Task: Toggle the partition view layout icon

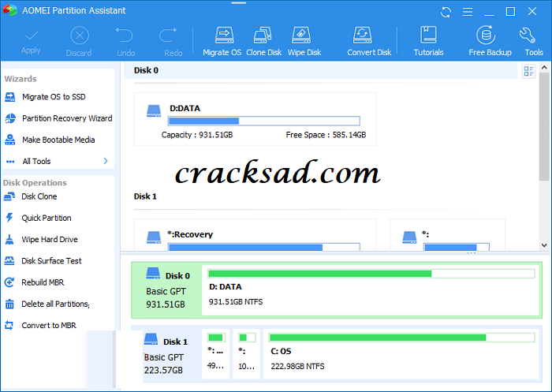Action: (x=528, y=71)
